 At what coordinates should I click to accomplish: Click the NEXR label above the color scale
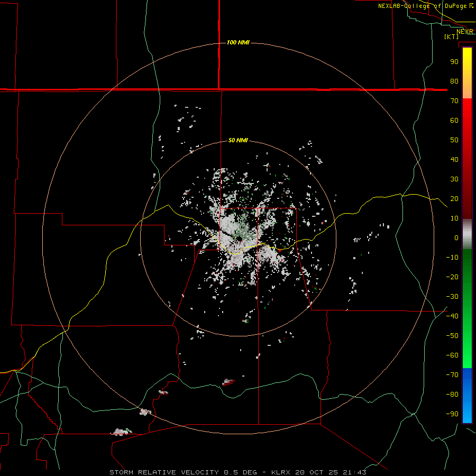tap(465, 32)
